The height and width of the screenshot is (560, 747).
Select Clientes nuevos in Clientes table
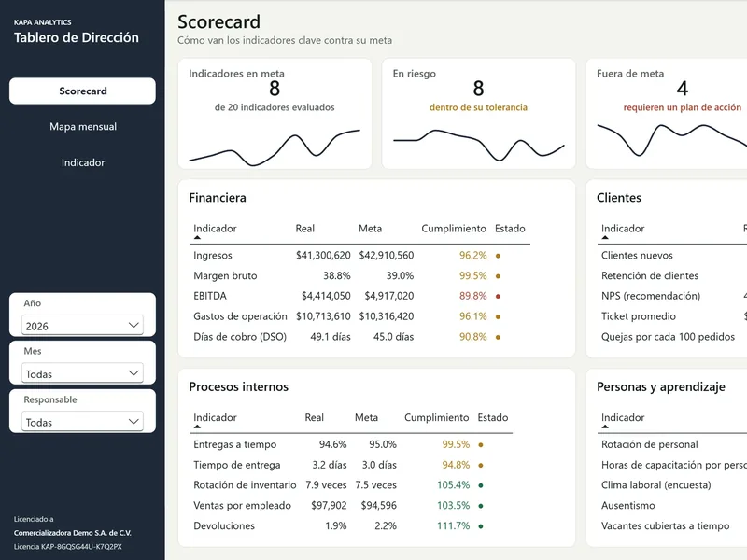point(637,255)
